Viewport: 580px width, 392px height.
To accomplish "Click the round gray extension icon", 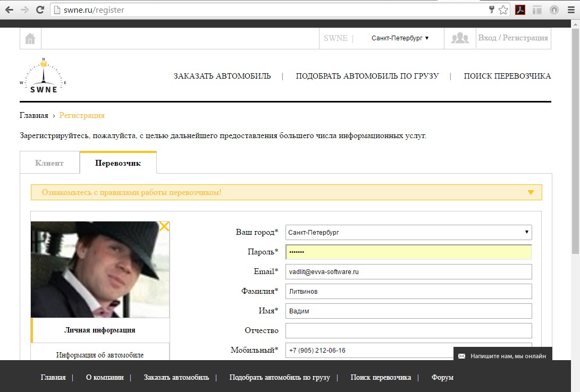I will [554, 10].
